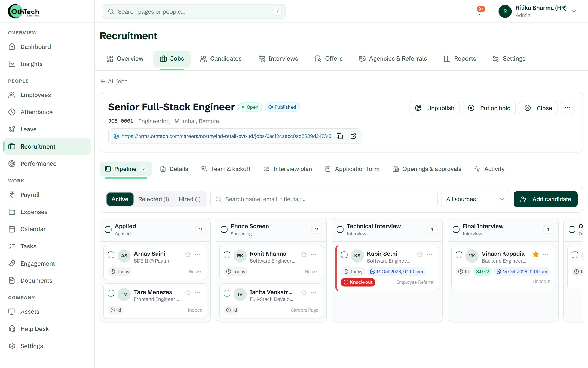The image size is (588, 368).
Task: Select all in Phone Screen column
Action: point(224,229)
